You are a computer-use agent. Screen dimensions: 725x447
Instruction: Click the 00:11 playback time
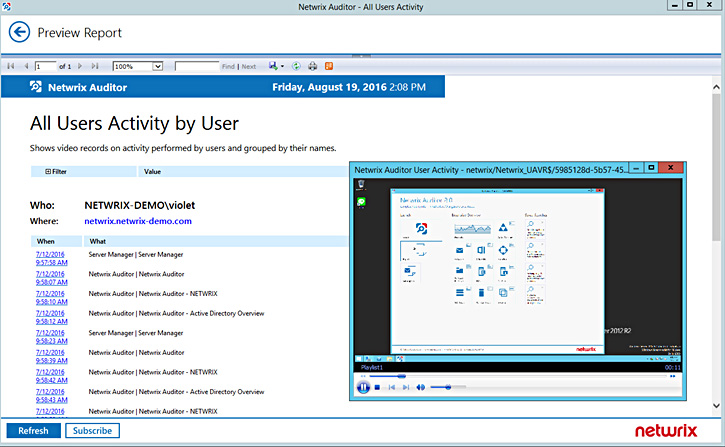point(673,367)
